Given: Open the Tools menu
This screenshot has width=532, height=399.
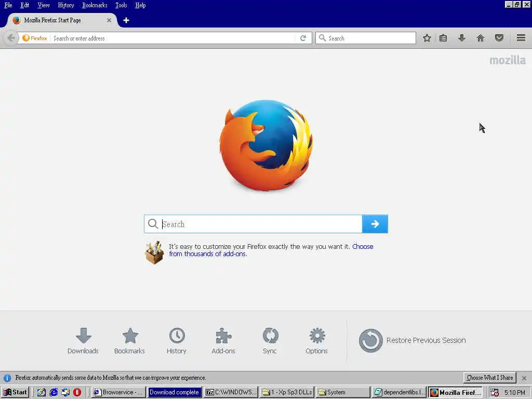Looking at the screenshot, I should pos(121,5).
